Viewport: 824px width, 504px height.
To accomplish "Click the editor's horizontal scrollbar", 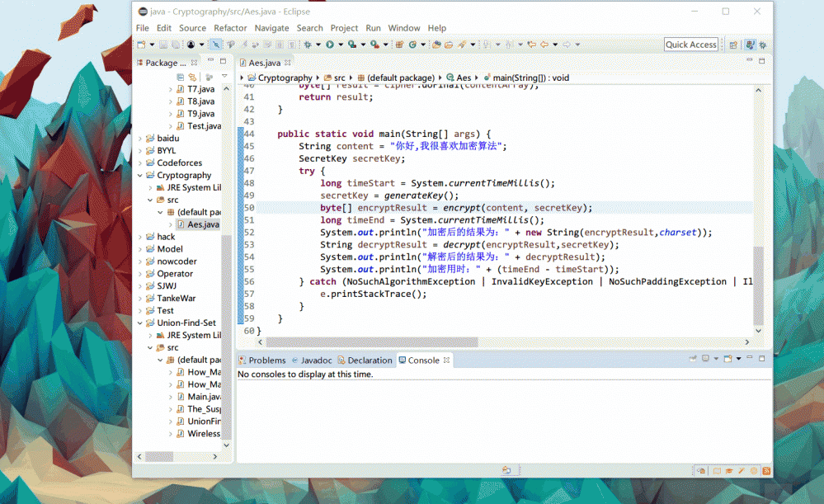I will pos(371,342).
